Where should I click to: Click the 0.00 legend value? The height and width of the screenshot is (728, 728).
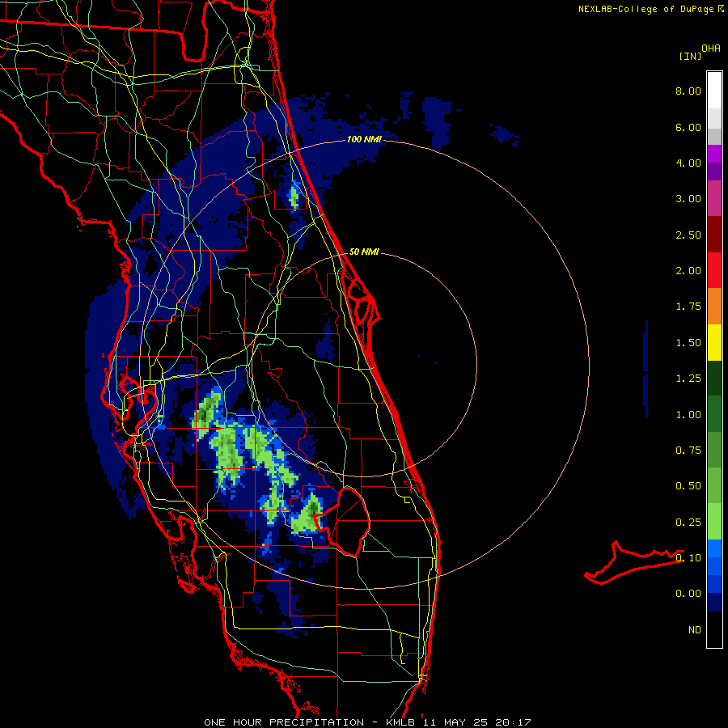coord(688,594)
